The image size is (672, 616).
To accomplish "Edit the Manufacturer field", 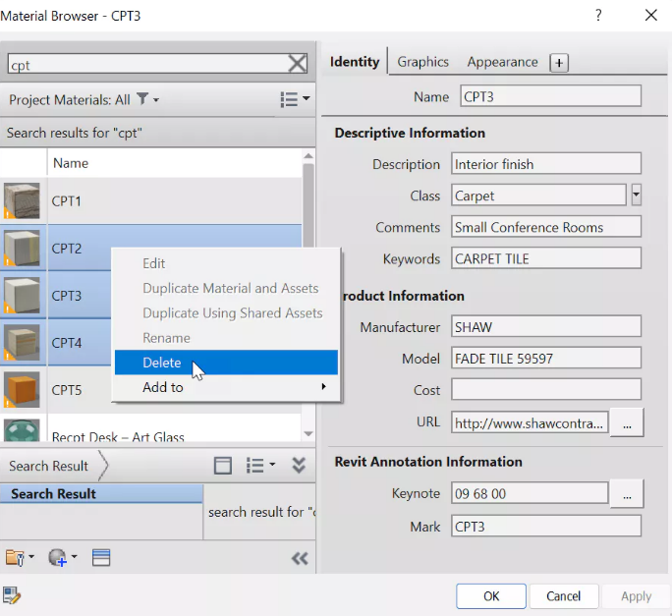I will [x=546, y=327].
